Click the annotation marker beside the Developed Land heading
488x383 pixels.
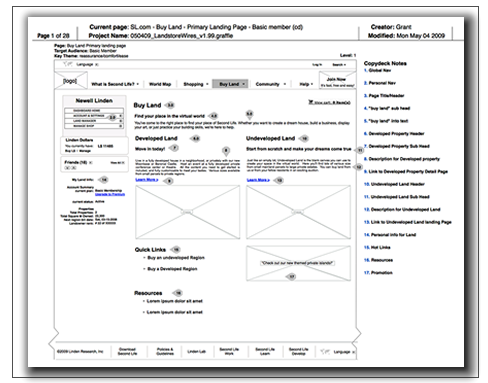click(x=195, y=138)
